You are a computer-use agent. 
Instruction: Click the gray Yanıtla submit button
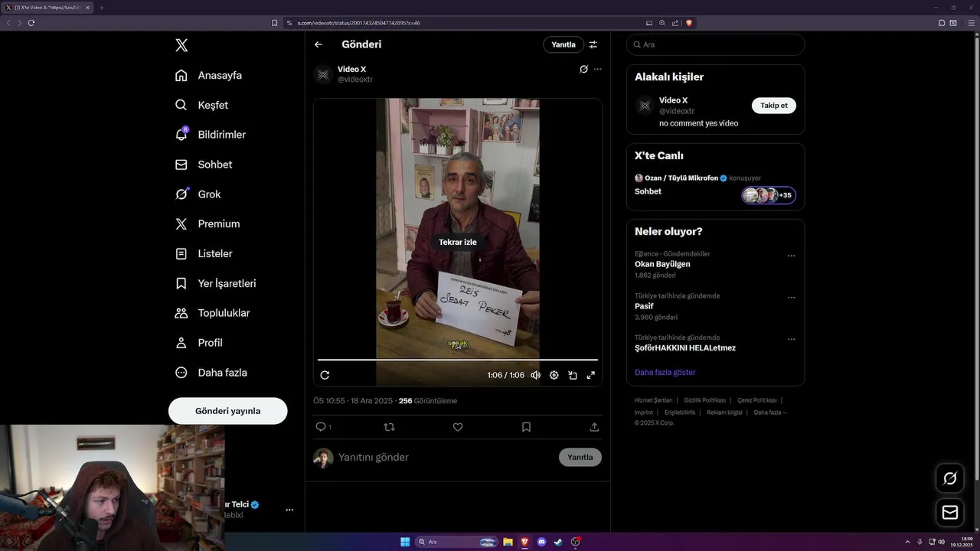580,457
